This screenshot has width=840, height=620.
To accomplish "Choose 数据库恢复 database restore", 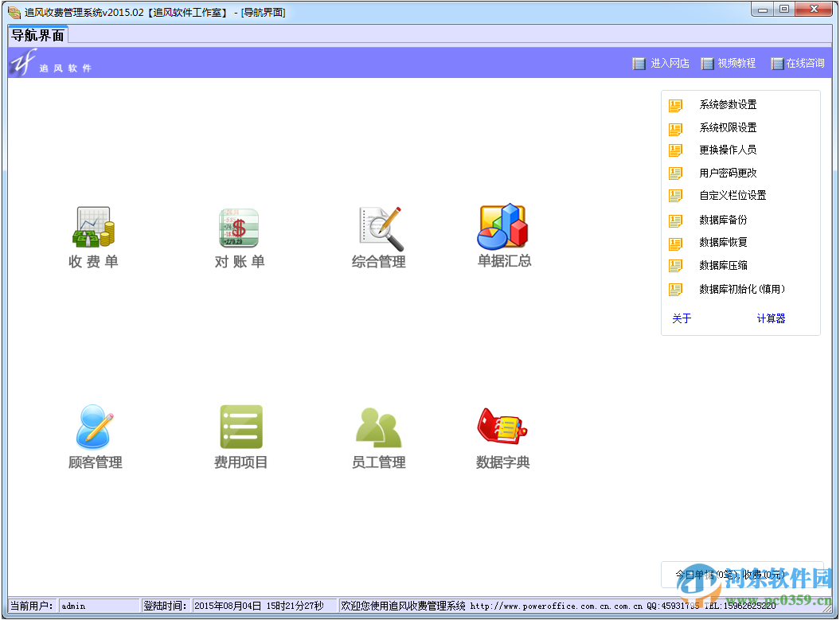I will 723,243.
